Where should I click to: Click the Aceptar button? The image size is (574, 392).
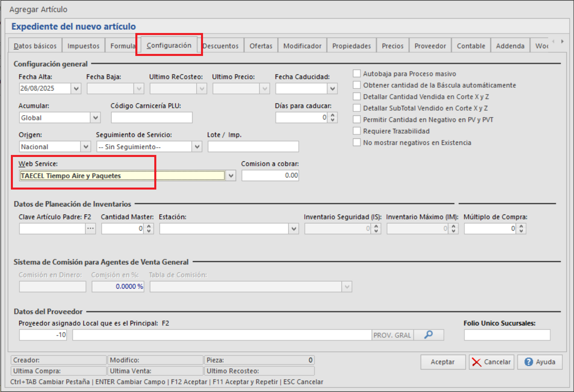[443, 362]
